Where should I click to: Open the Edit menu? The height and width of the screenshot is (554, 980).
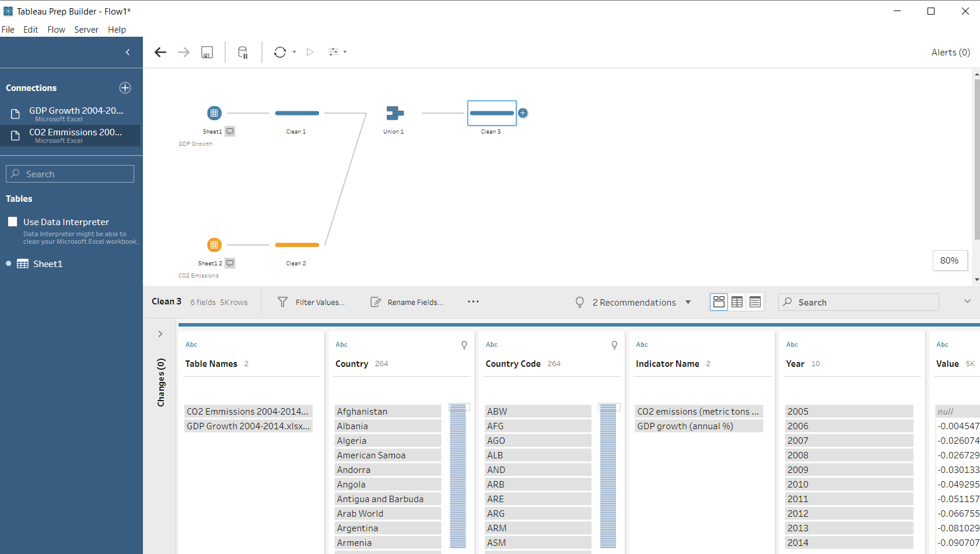pos(31,30)
